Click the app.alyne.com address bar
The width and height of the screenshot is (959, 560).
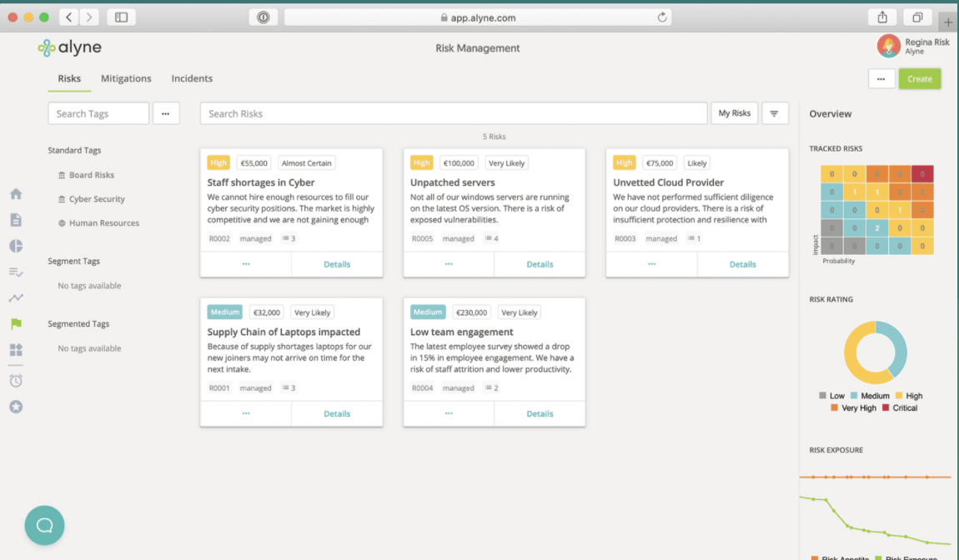pos(478,17)
